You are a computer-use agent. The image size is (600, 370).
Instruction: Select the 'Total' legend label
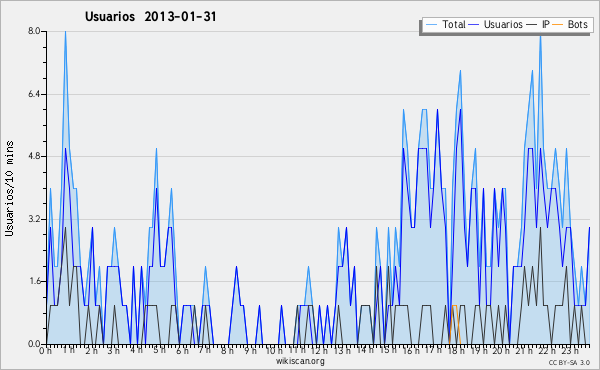[454, 24]
